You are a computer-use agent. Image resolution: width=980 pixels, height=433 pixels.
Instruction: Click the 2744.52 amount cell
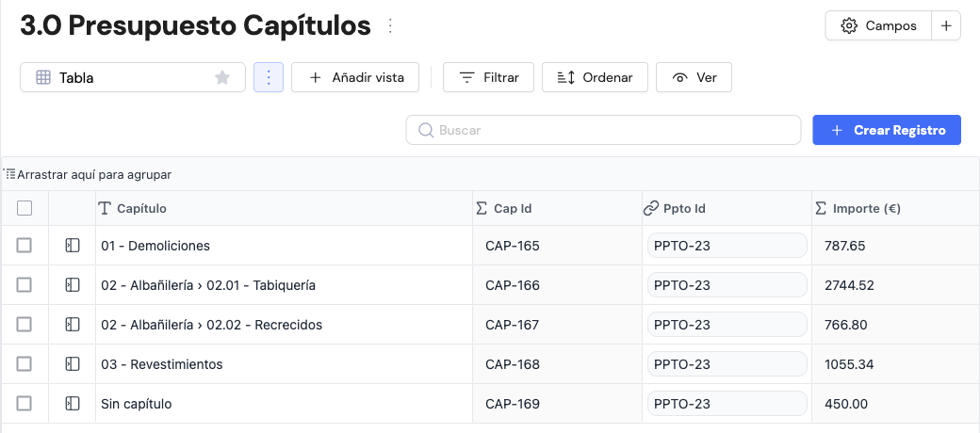[x=896, y=285]
